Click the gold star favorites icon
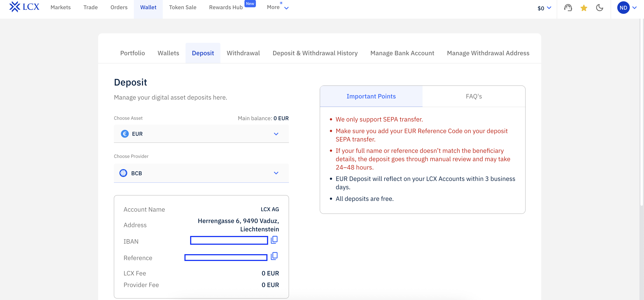Viewport: 644px width, 300px height. click(x=584, y=8)
